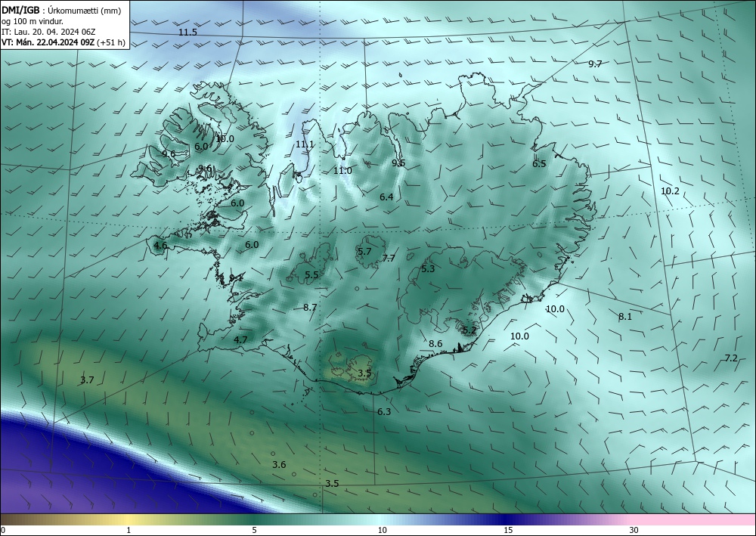Click the '(+51 h)' forecast offset
Image resolution: width=756 pixels, height=536 pixels.
point(111,42)
